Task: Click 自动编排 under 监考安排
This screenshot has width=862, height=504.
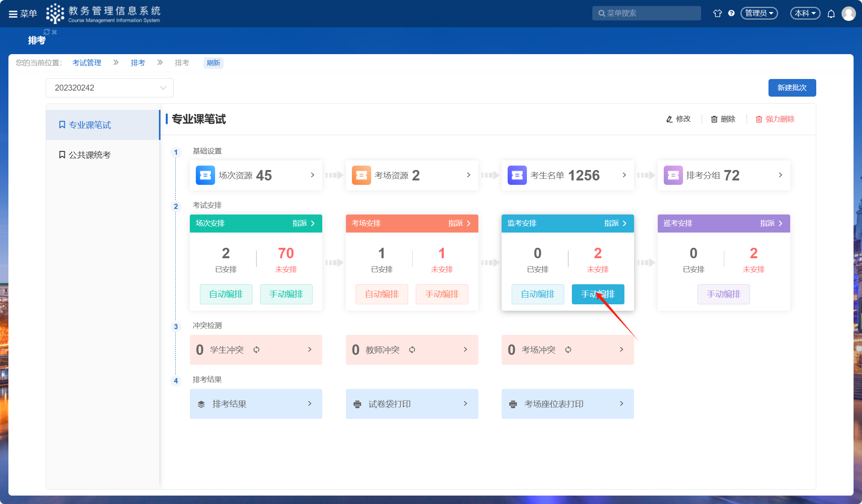Action: [537, 294]
